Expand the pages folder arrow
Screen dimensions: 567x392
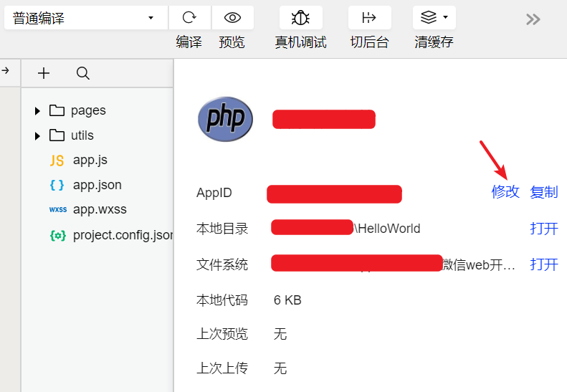[37, 110]
